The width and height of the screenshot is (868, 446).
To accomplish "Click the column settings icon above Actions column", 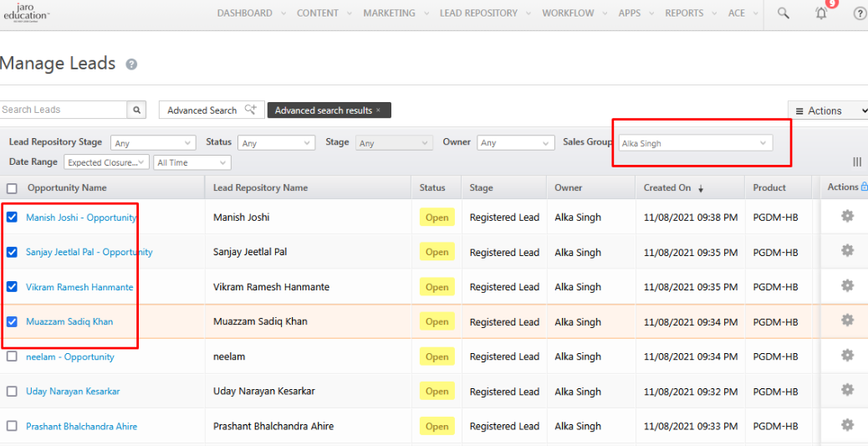I will [x=857, y=161].
